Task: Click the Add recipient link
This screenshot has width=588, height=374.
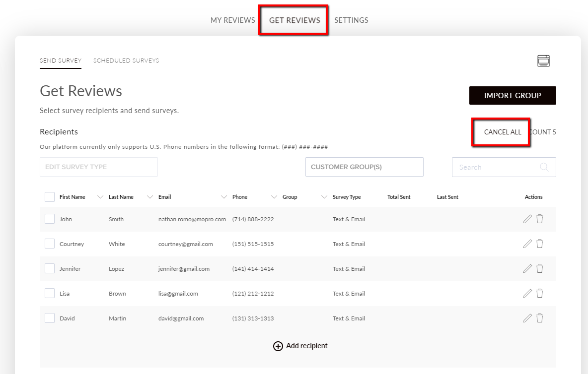Action: pyautogui.click(x=307, y=346)
